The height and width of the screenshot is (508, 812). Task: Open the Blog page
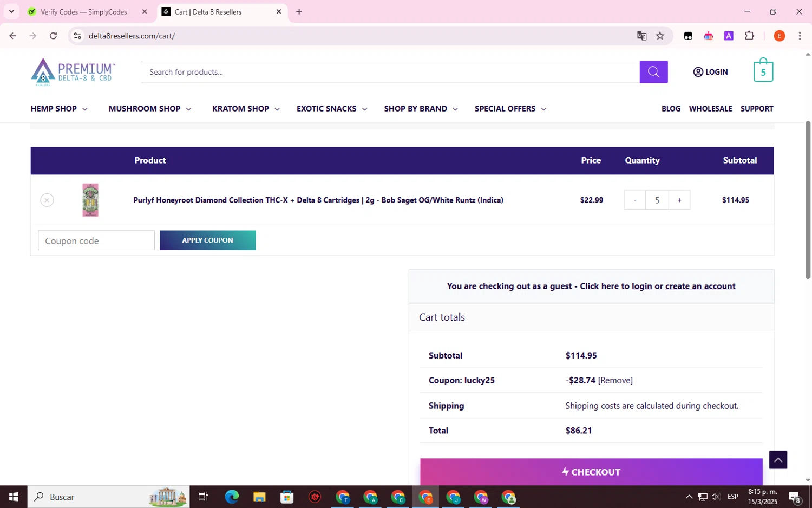[x=671, y=109]
